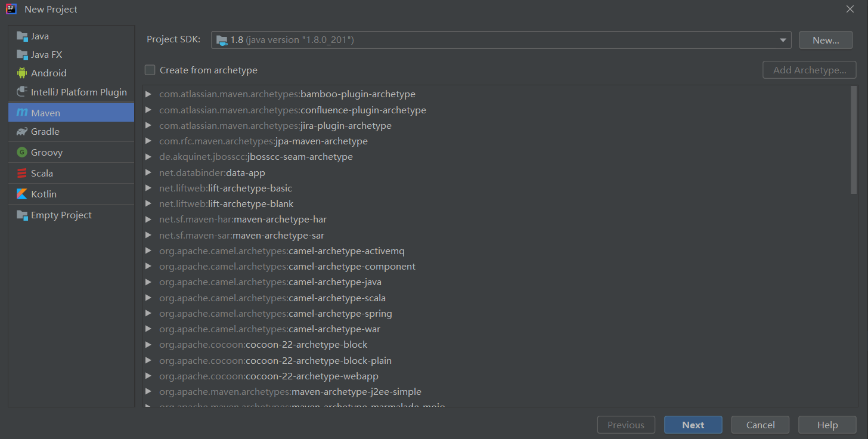868x439 pixels.
Task: Click the Help button
Action: click(x=827, y=425)
